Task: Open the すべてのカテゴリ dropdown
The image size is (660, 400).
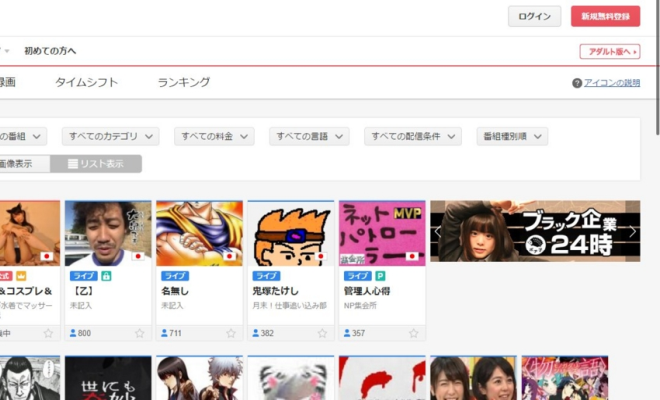Action: 110,136
